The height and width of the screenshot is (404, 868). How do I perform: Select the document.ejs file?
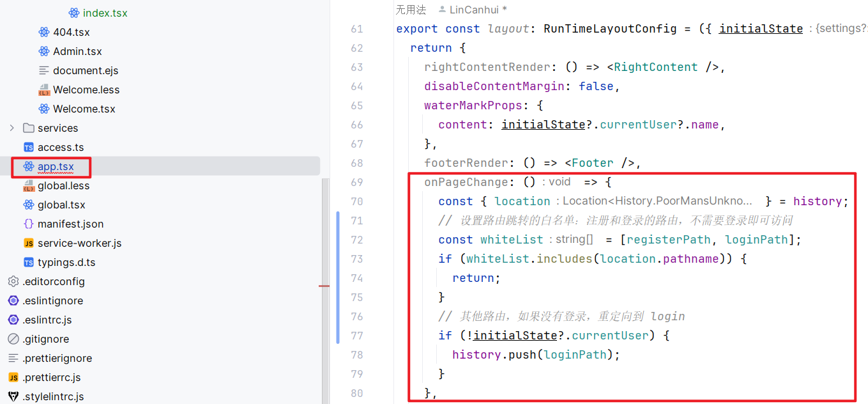point(86,70)
